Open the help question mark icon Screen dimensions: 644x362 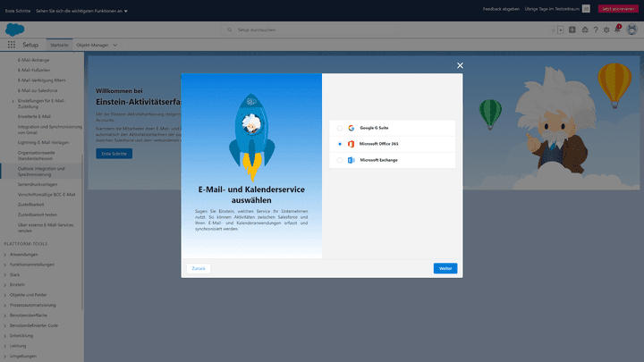[596, 29]
